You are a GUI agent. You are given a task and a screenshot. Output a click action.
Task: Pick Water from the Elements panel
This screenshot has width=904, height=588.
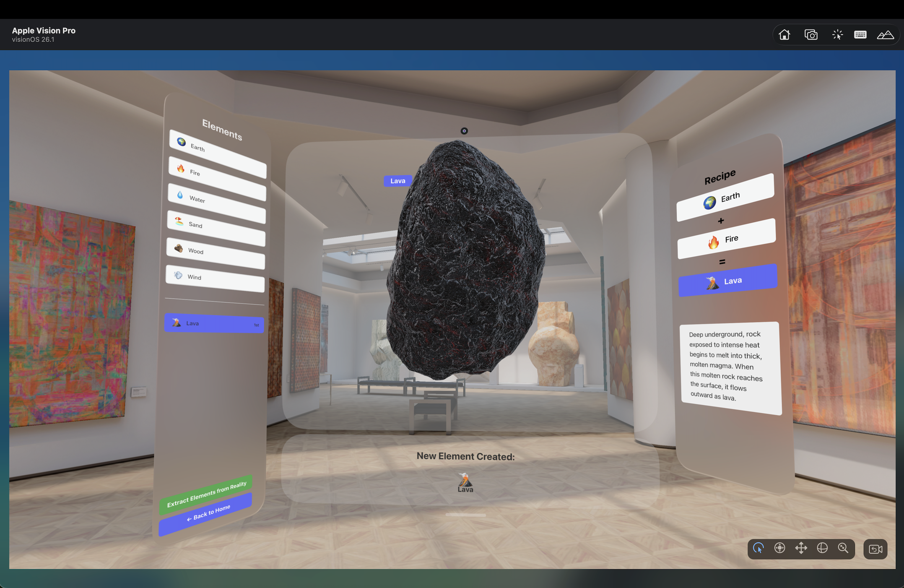point(216,203)
